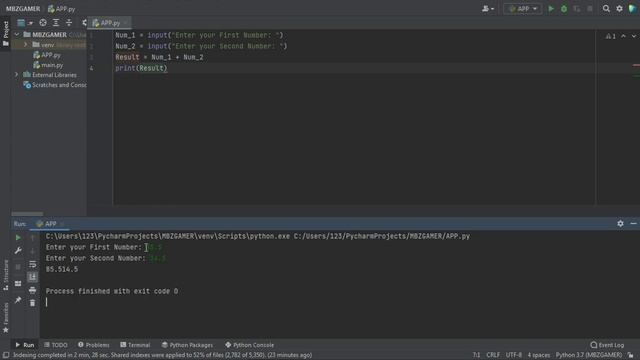Expand the venv folder
This screenshot has width=640, height=360.
[26, 44]
